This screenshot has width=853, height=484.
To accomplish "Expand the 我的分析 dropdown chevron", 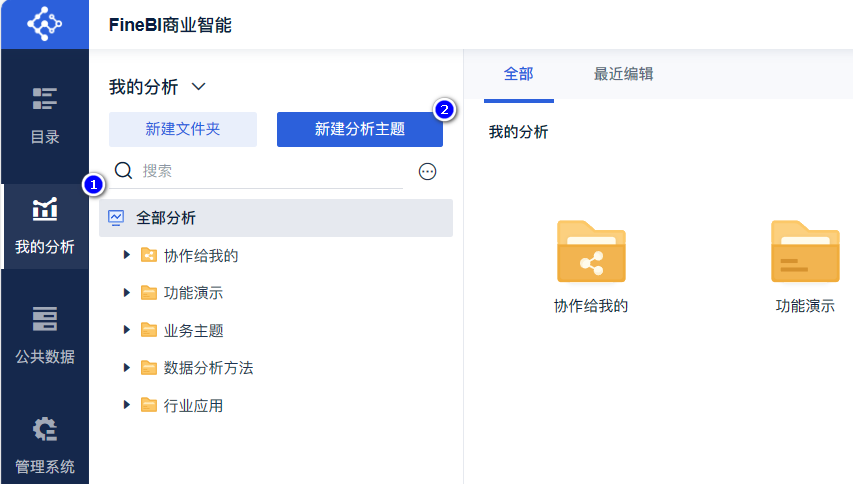I will point(197,87).
